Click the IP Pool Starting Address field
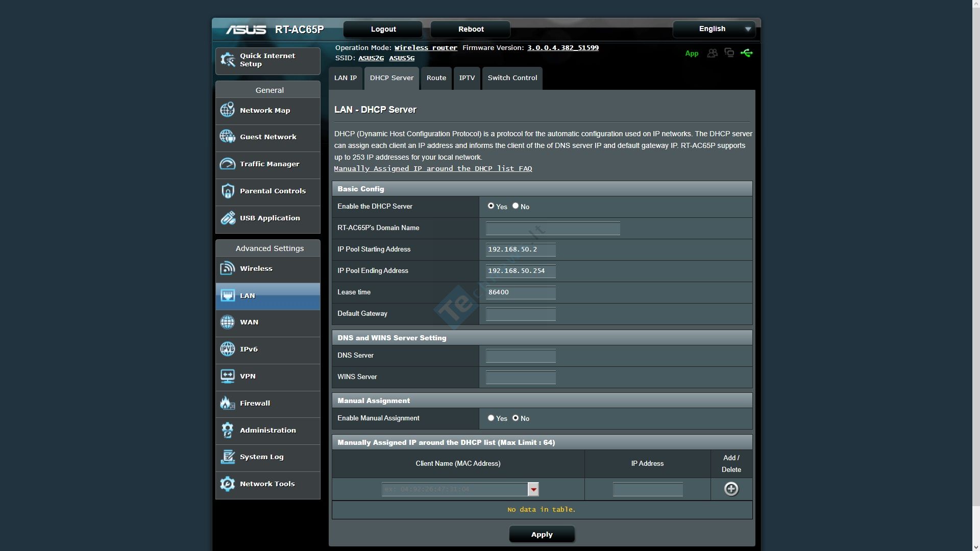This screenshot has width=980, height=551. tap(521, 249)
